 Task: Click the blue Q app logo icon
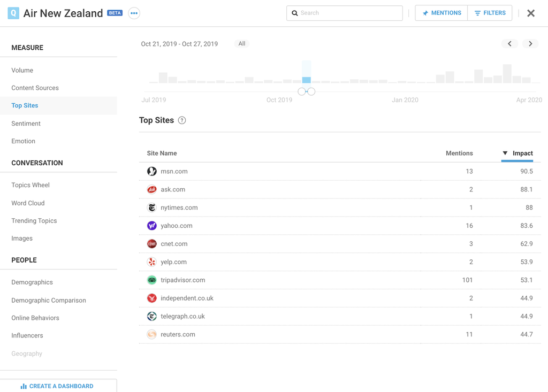(13, 13)
